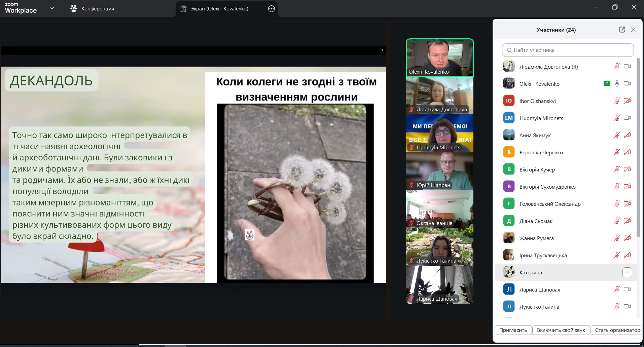Toggle your microphone in Людмила Довгопола row

617,66
